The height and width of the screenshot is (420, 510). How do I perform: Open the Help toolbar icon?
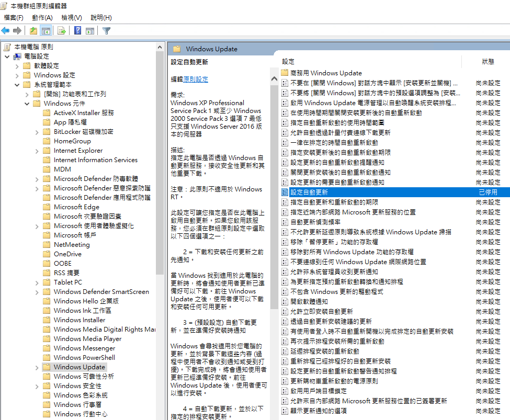tap(78, 30)
